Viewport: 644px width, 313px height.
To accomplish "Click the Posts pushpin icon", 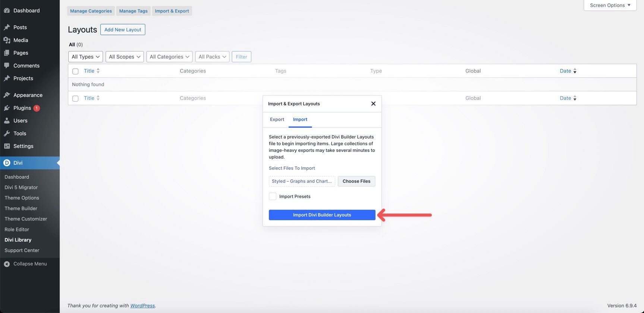I will pos(7,27).
